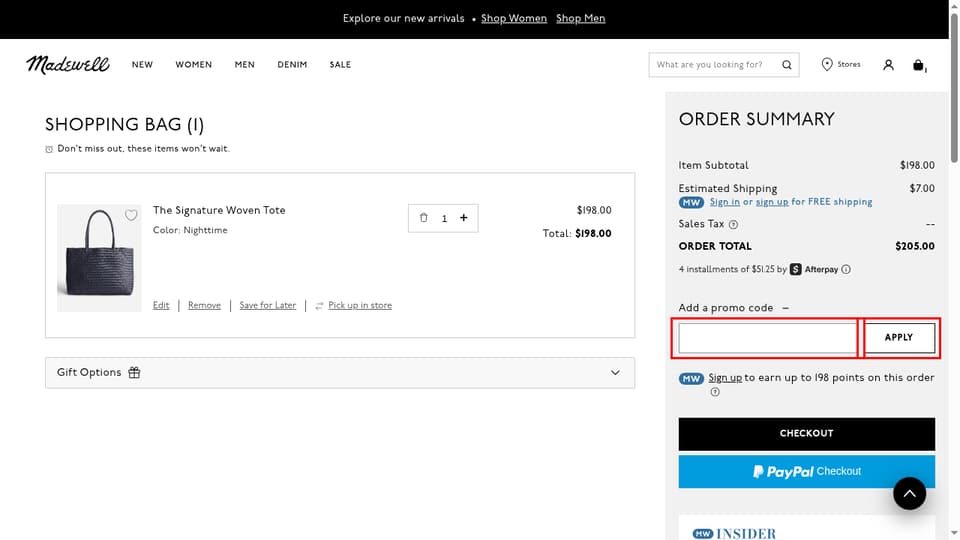Open the NEW menu
960x540 pixels.
point(142,64)
